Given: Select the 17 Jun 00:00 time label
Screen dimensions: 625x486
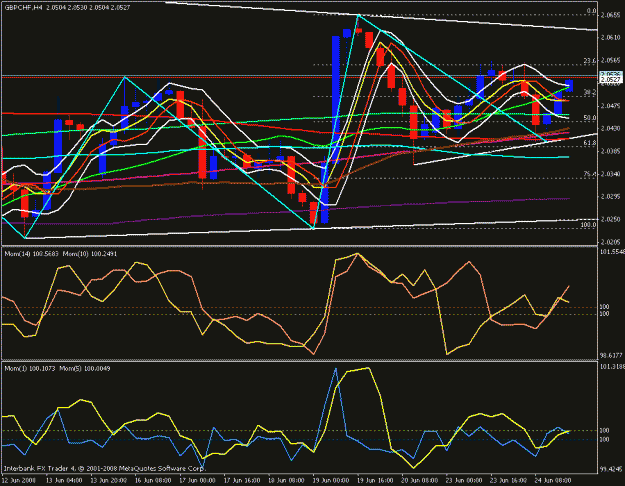Looking at the screenshot, I should pos(198,480).
